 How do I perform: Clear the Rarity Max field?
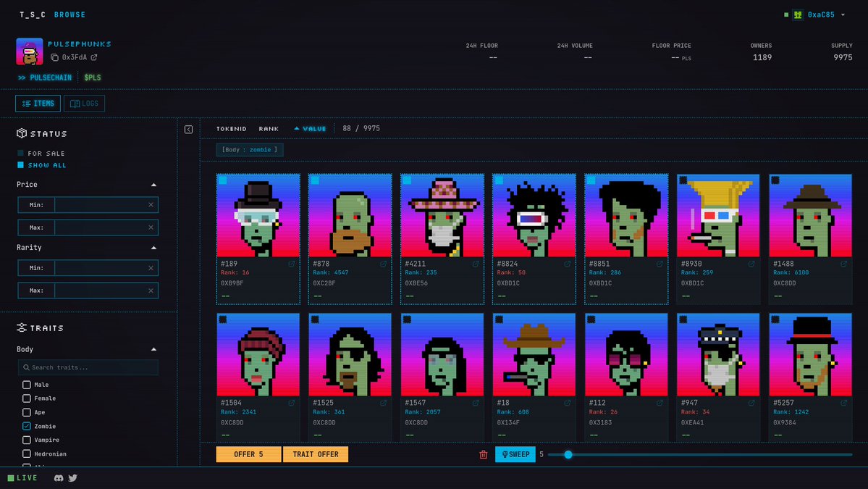pyautogui.click(x=151, y=291)
